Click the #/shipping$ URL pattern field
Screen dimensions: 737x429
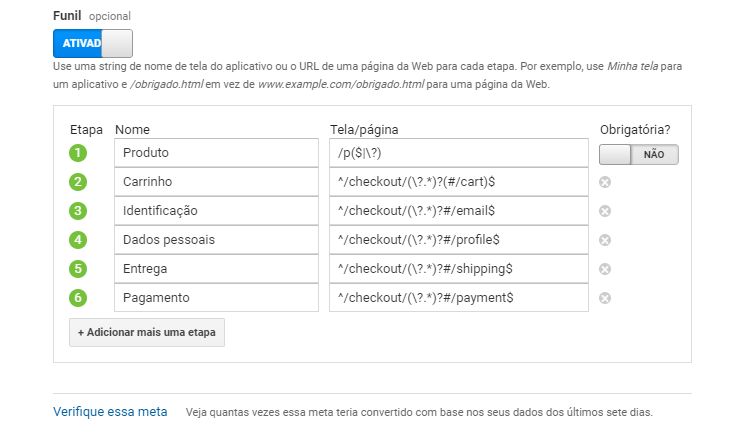tap(458, 269)
